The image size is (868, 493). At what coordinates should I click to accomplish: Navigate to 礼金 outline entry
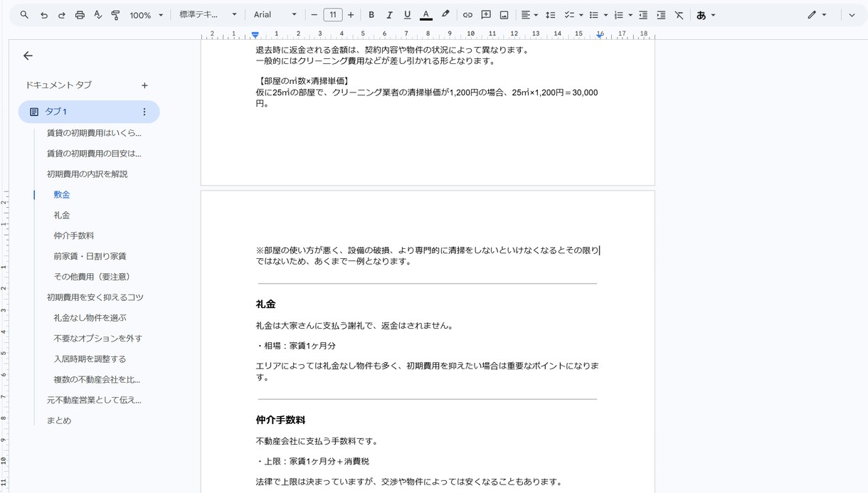coord(62,216)
